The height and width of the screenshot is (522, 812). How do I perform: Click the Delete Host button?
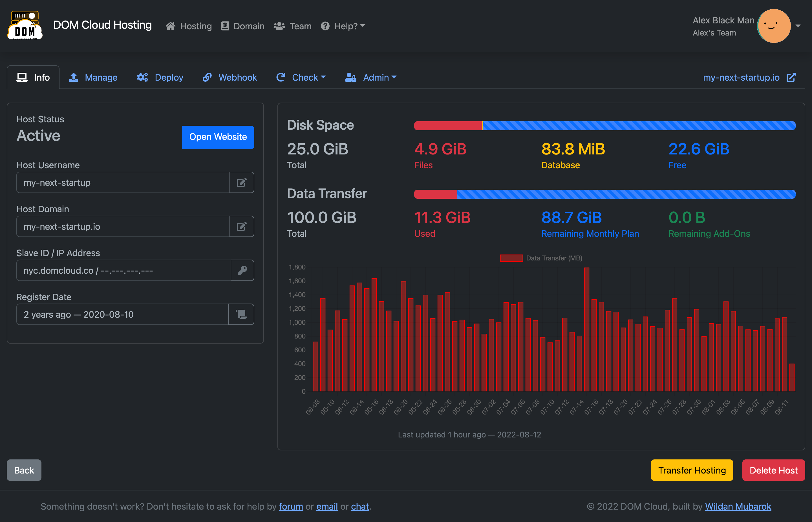click(x=774, y=470)
